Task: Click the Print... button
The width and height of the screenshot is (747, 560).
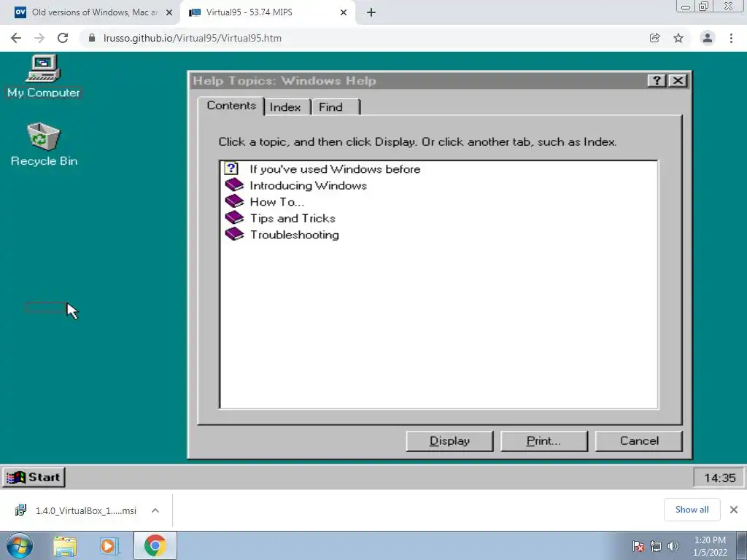Action: coord(544,441)
